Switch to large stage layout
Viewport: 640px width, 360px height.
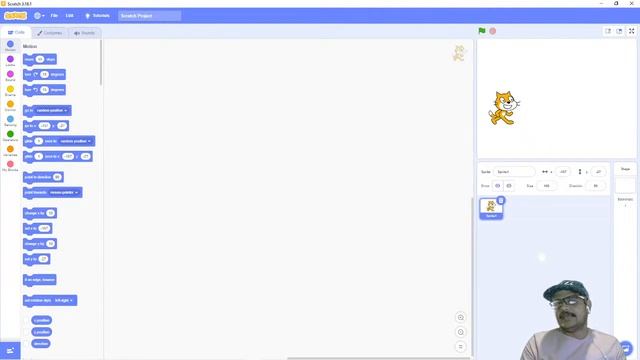click(x=619, y=31)
